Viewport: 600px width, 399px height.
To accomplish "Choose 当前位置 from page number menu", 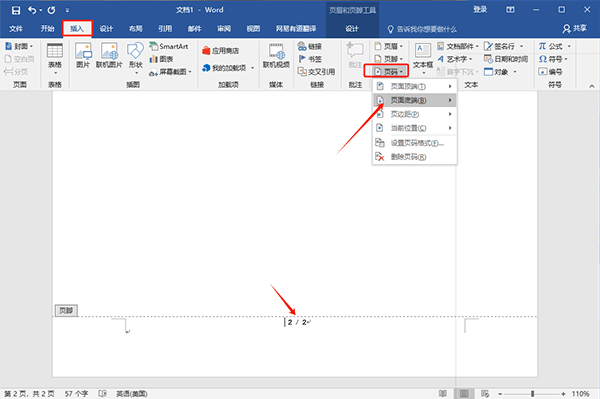I will pyautogui.click(x=414, y=128).
